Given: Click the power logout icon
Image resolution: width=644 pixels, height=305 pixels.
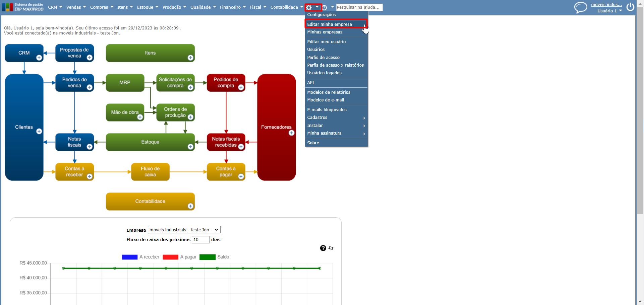Looking at the screenshot, I should [x=630, y=7].
